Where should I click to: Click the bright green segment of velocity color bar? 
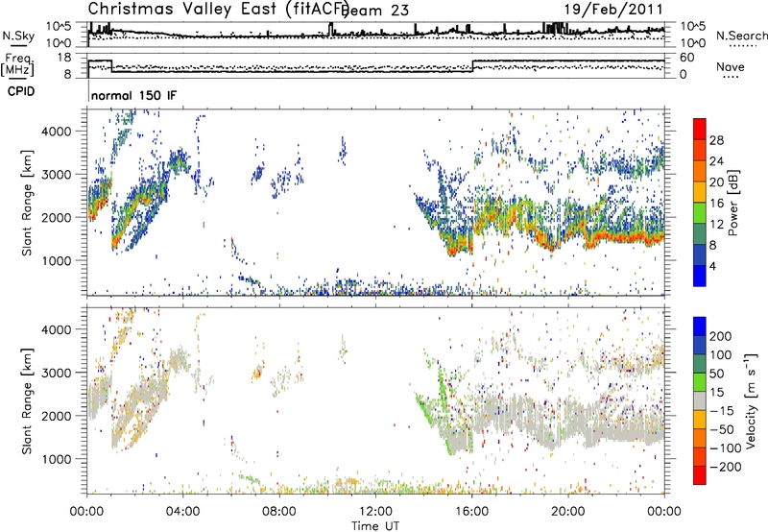(x=700, y=382)
